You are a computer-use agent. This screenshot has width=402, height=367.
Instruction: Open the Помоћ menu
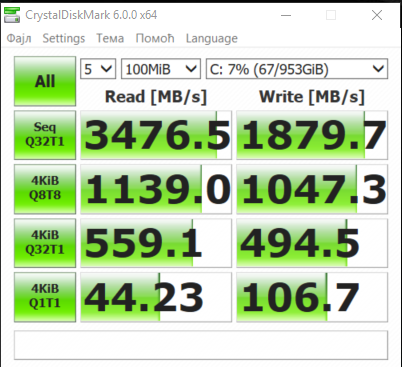155,38
